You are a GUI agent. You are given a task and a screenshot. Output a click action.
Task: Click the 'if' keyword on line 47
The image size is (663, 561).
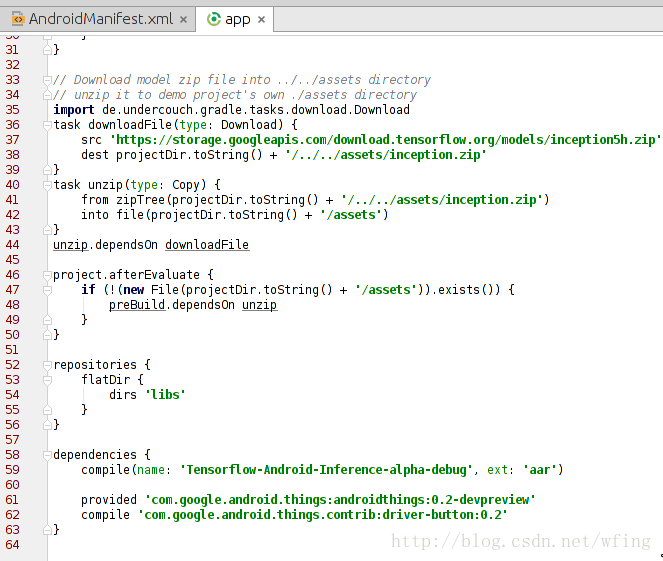[88, 290]
